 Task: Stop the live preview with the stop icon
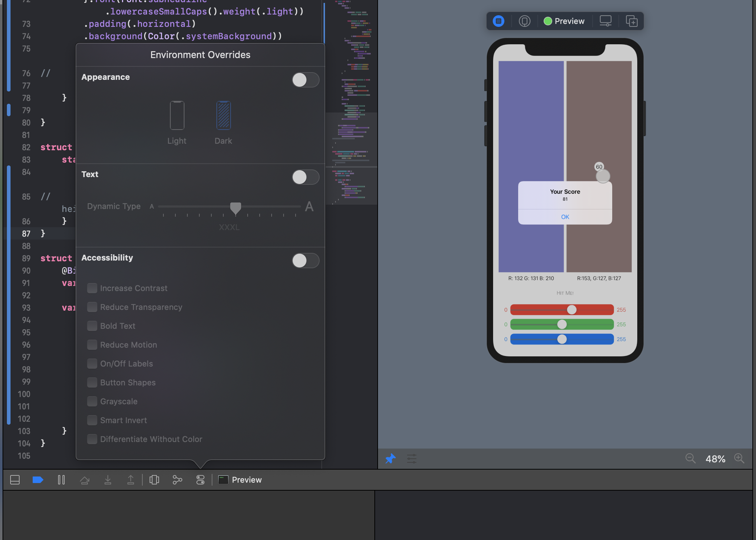pyautogui.click(x=499, y=21)
